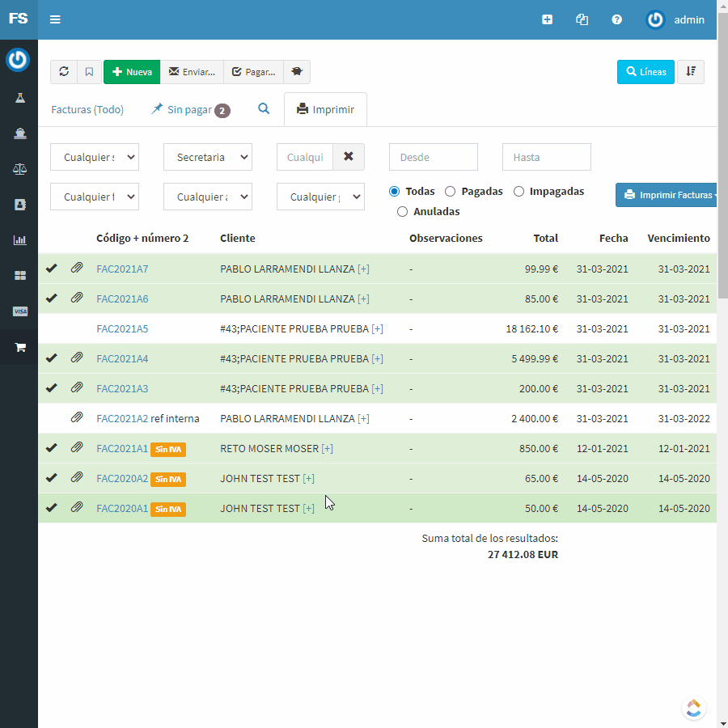Click the green Nueva button
The height and width of the screenshot is (728, 728).
pyautogui.click(x=132, y=72)
